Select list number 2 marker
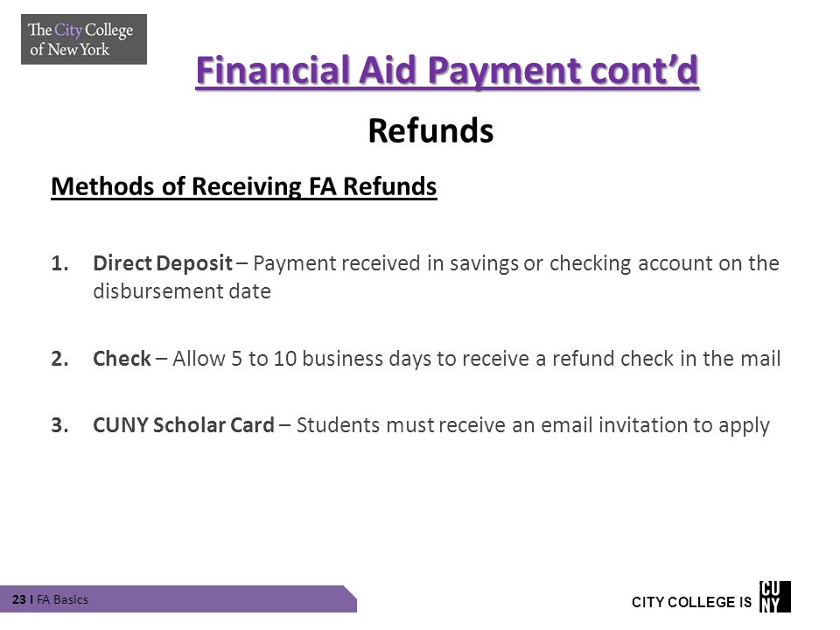This screenshot has height=630, width=840. coord(60,359)
